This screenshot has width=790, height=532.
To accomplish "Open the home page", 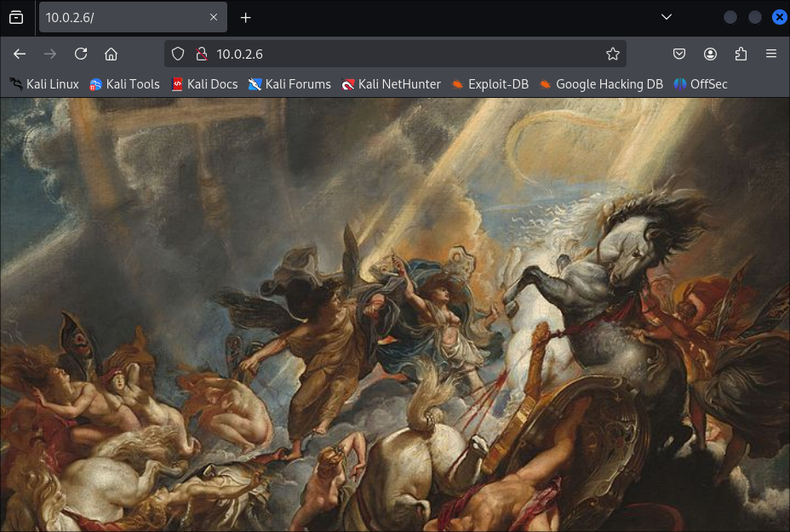I will point(111,54).
